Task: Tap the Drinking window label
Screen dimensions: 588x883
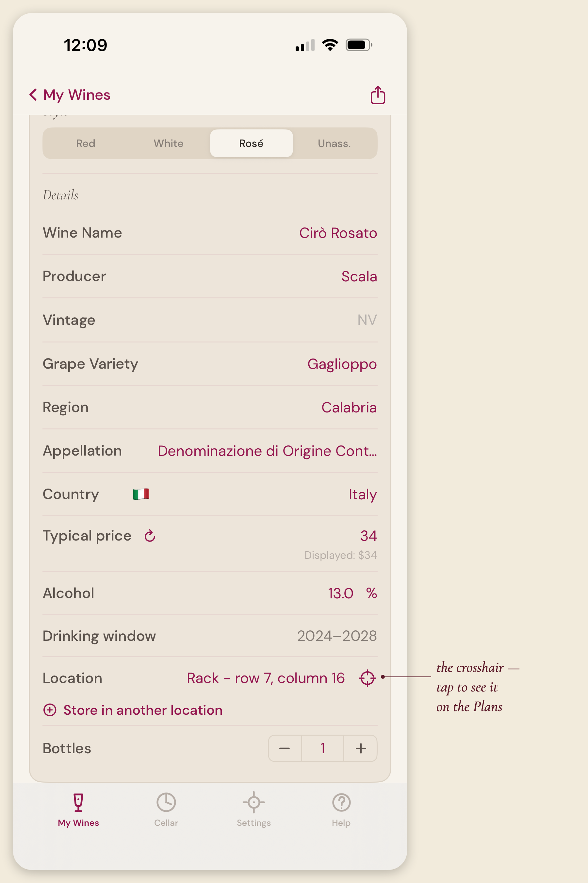Action: pos(99,636)
